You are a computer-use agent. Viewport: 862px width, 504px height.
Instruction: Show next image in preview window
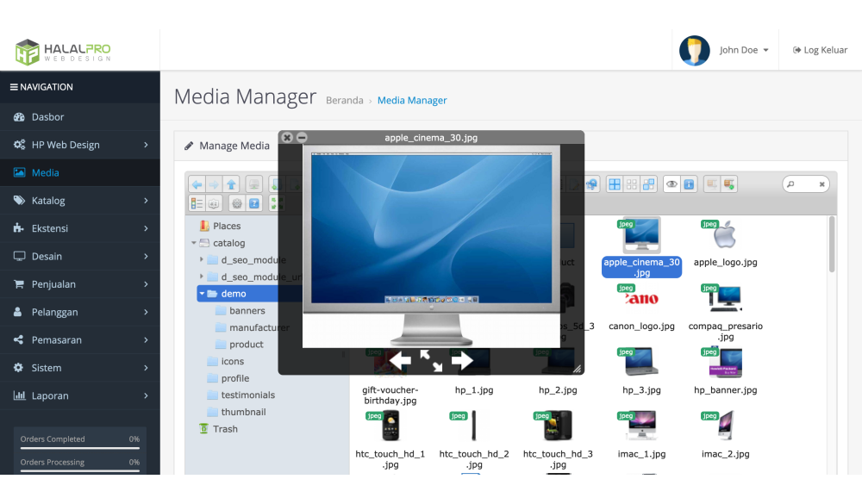[462, 360]
